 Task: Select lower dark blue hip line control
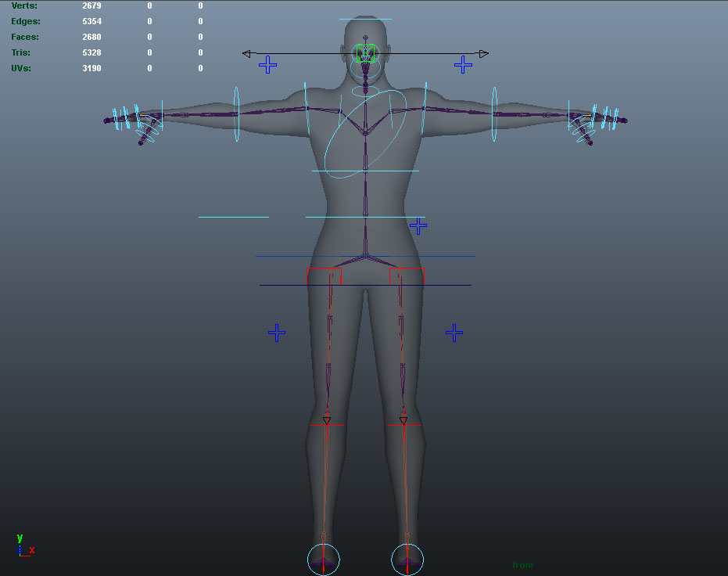click(x=365, y=285)
